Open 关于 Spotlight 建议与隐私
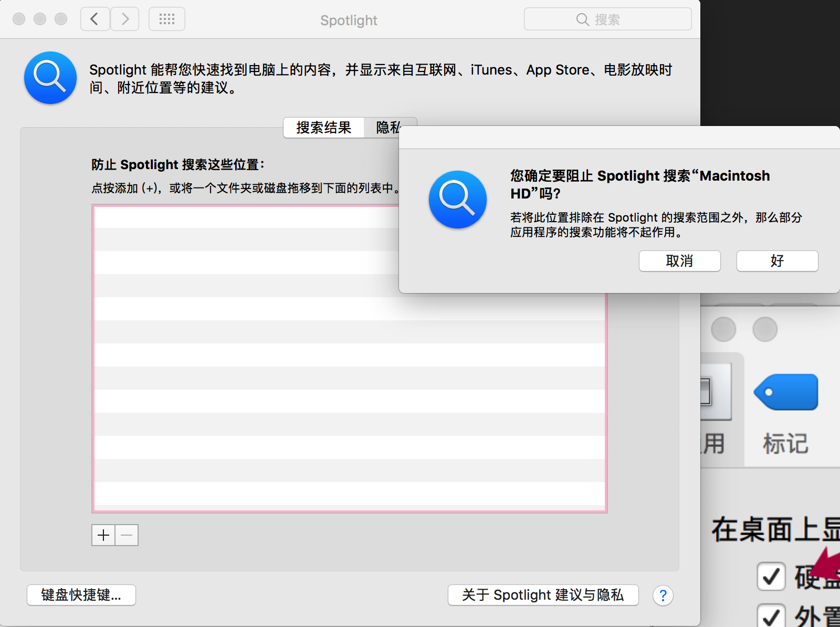Image resolution: width=840 pixels, height=627 pixels. point(543,595)
